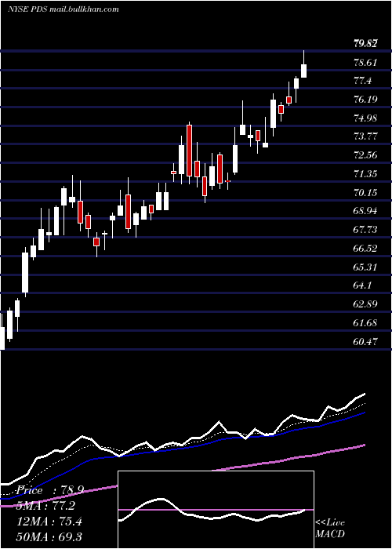Select the 67.73 price axis label
The image size is (392, 549).
tap(365, 229)
